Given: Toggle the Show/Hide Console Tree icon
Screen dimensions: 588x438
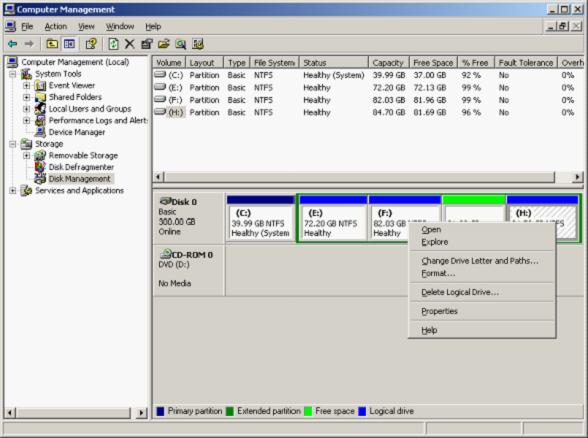Looking at the screenshot, I should tap(69, 44).
